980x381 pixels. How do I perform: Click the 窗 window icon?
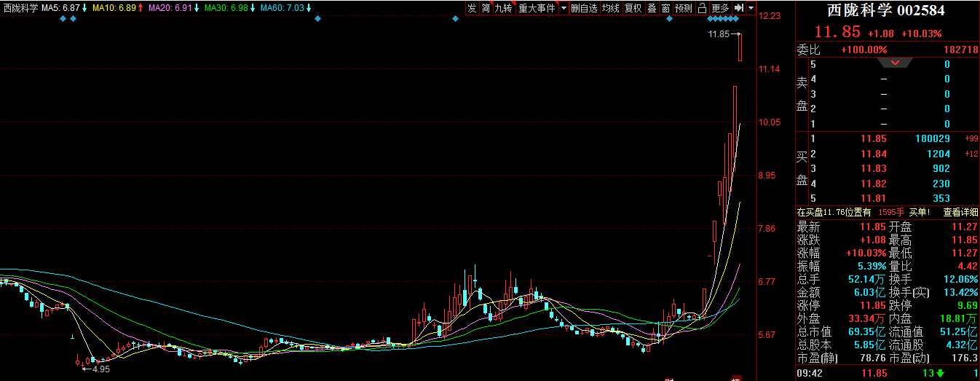[665, 8]
